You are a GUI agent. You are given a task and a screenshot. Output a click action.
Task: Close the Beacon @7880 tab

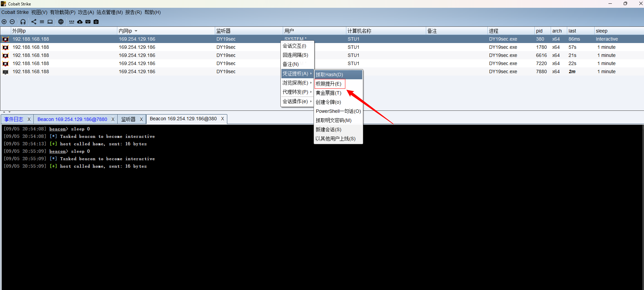(x=113, y=119)
